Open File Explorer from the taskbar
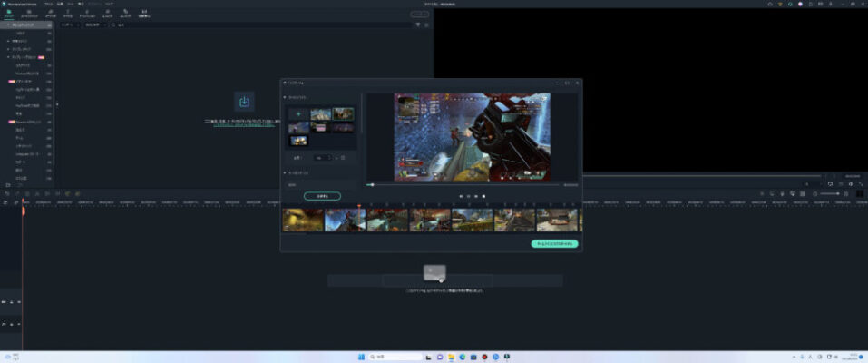Screen dimensions: 868x363 click(x=451, y=357)
